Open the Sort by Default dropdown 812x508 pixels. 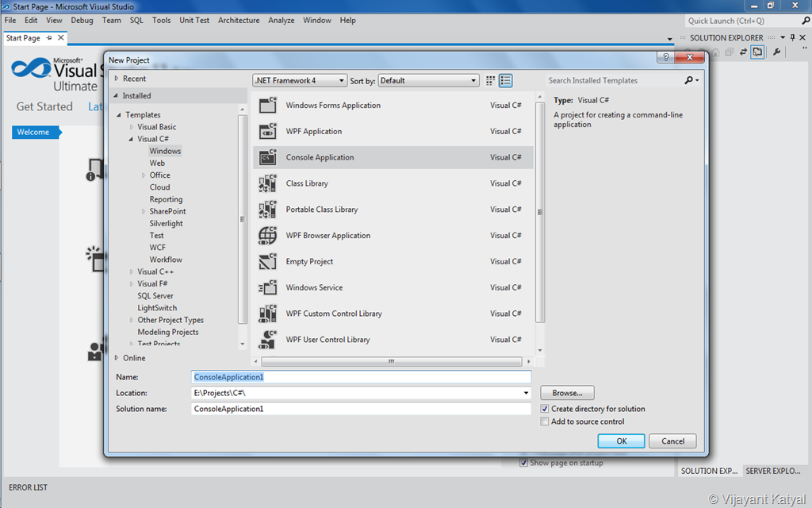pos(428,80)
